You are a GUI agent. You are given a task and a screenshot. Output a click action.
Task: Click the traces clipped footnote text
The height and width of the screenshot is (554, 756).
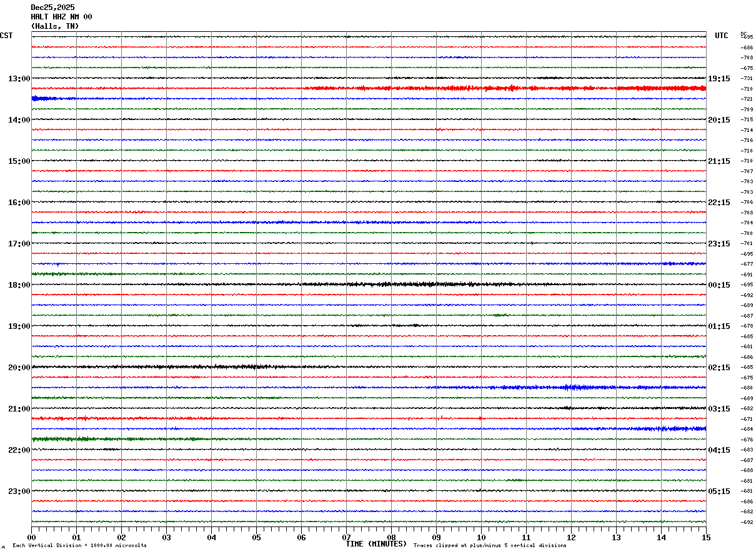(x=490, y=546)
